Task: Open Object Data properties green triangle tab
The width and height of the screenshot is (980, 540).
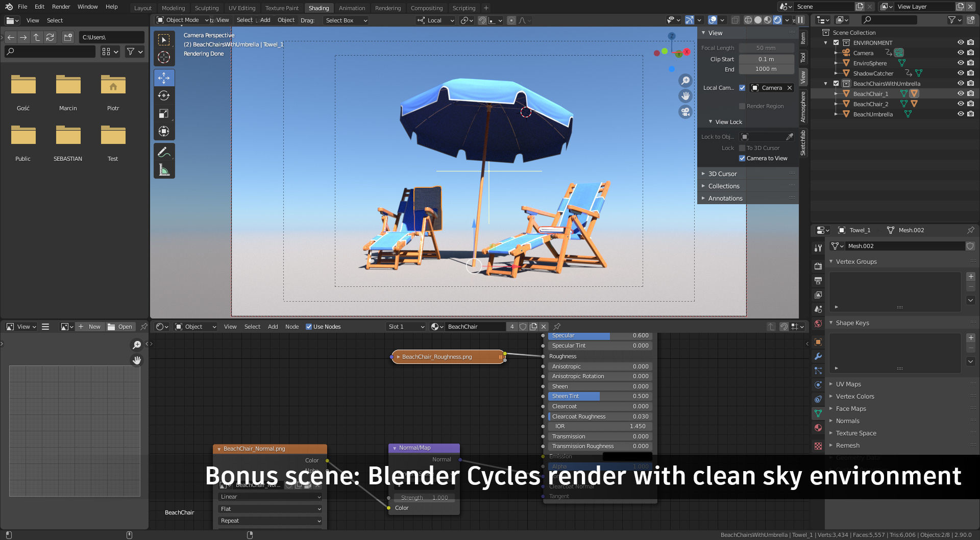Action: [x=818, y=413]
